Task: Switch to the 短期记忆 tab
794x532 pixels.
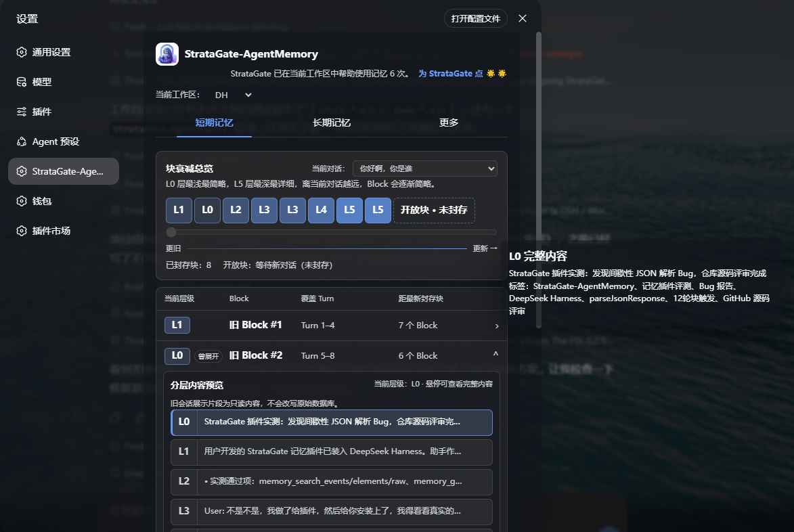Action: [214, 123]
